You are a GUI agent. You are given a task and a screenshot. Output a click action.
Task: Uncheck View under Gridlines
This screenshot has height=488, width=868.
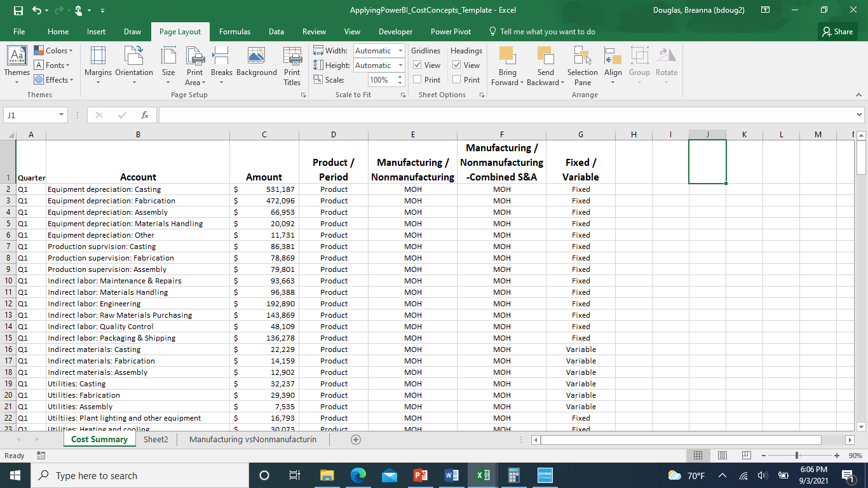[416, 65]
